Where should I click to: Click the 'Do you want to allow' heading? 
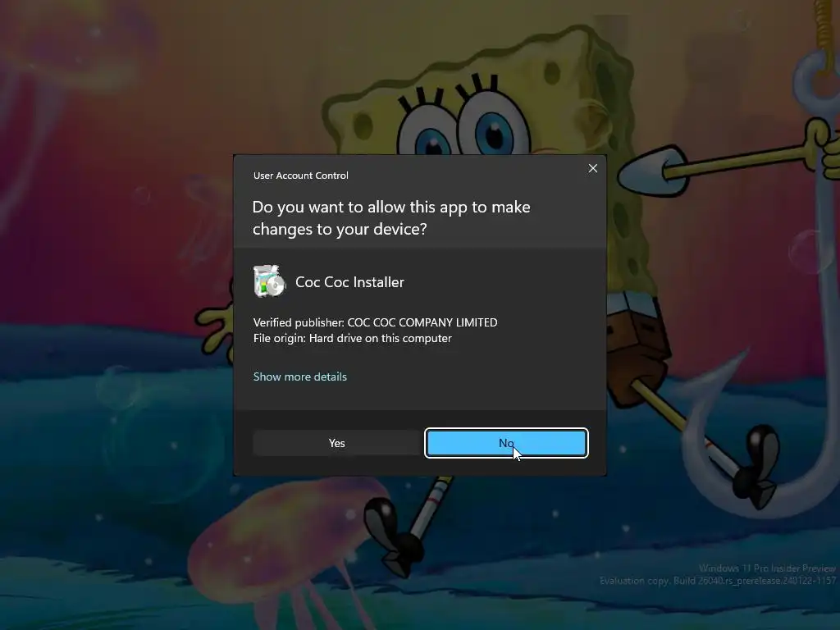pyautogui.click(x=391, y=218)
